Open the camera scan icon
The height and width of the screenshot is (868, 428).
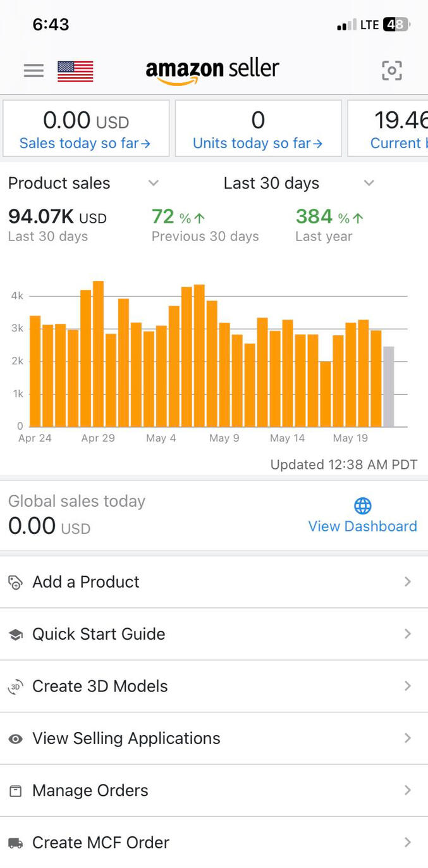(392, 71)
